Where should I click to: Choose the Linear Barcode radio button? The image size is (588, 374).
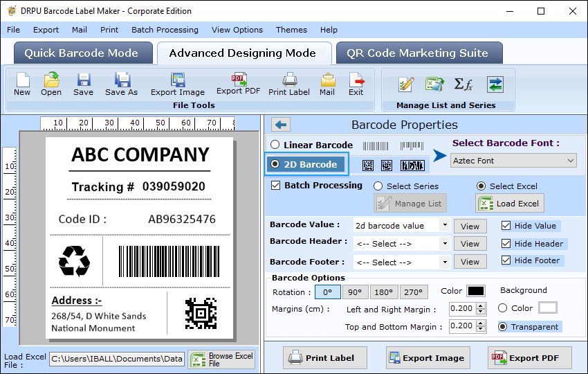pyautogui.click(x=275, y=145)
